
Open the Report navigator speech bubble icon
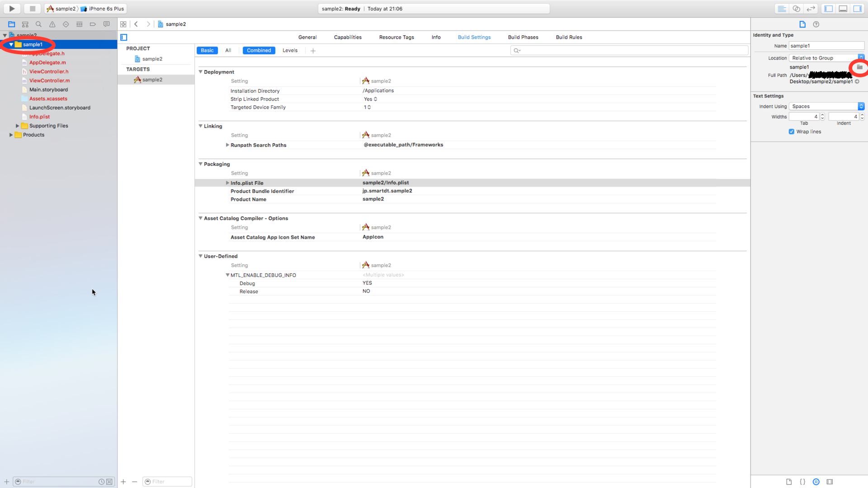coord(106,24)
